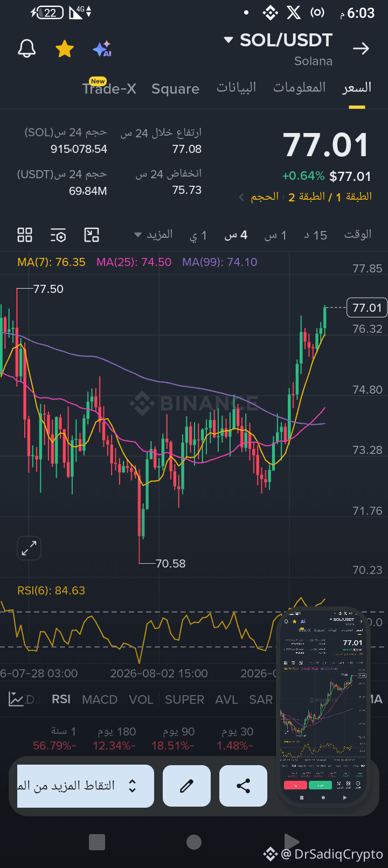
Task: Tap the Android recents square button
Action: point(97,842)
